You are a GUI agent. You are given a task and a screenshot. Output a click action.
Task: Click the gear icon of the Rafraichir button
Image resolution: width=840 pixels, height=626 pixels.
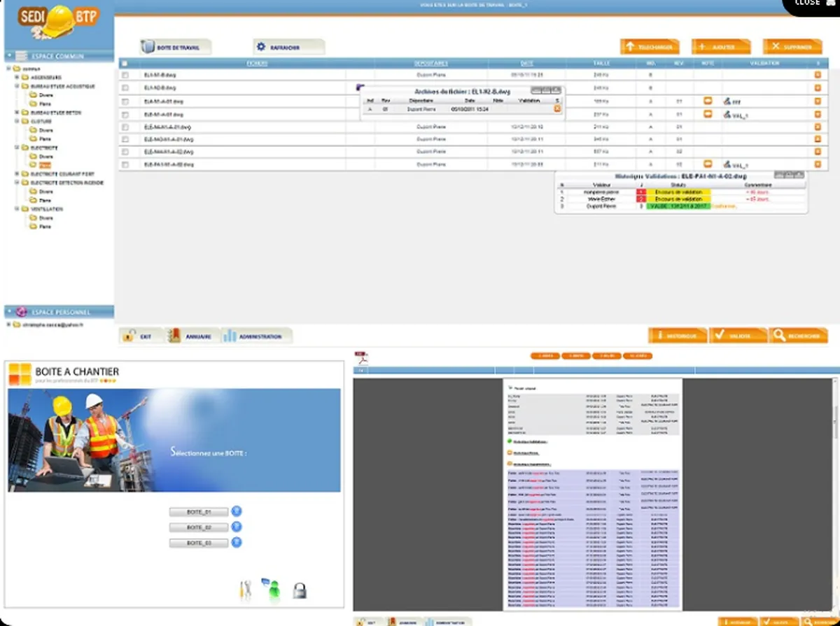[261, 47]
